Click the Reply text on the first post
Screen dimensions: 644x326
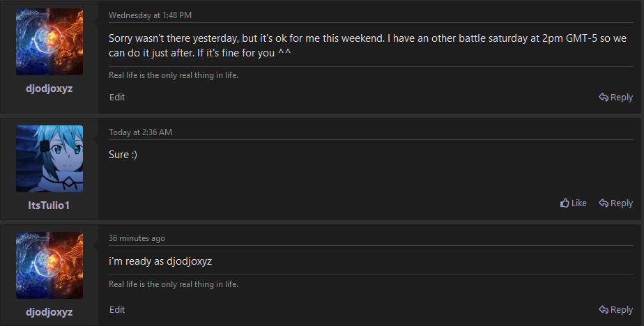click(622, 98)
